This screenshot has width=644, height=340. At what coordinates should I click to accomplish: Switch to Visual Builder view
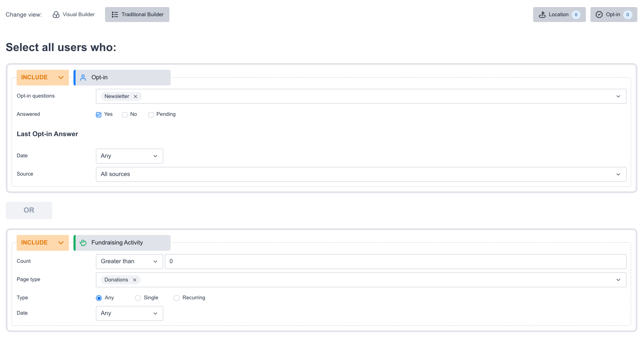(x=73, y=15)
